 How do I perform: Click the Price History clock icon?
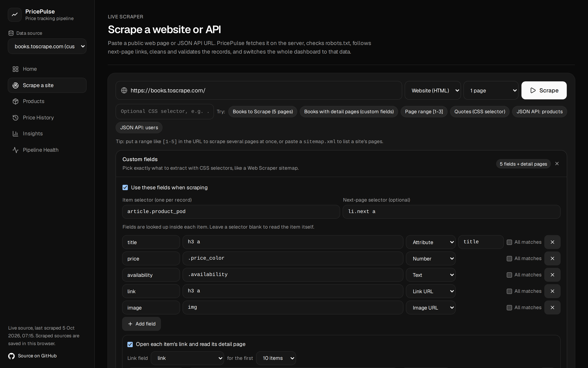(x=16, y=118)
